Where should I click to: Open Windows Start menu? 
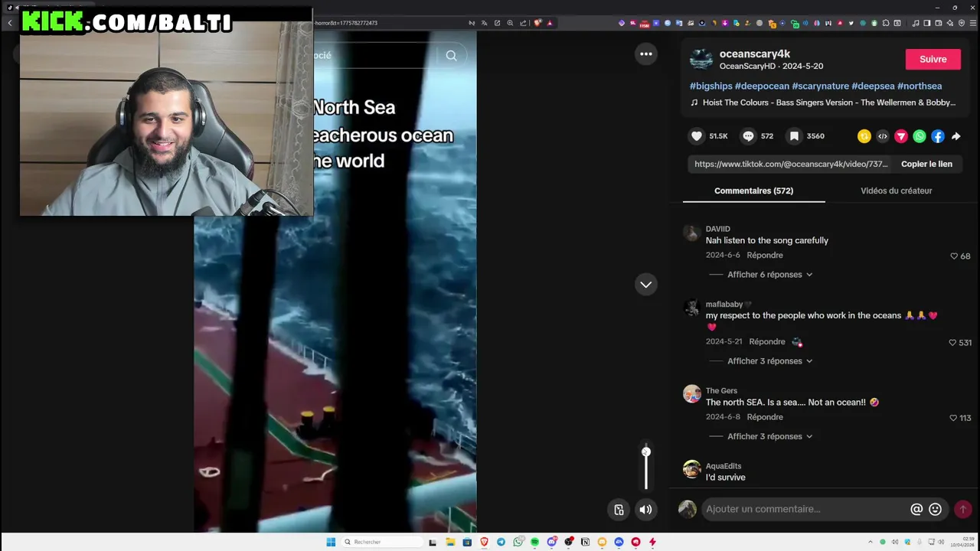331,542
